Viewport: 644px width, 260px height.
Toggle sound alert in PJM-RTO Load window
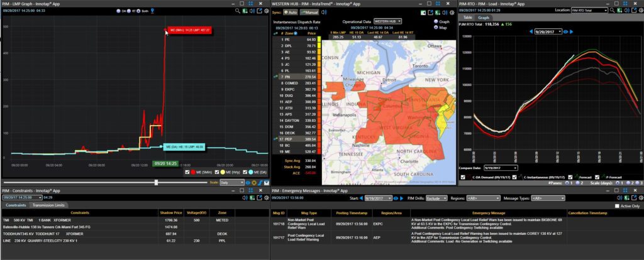click(x=626, y=10)
